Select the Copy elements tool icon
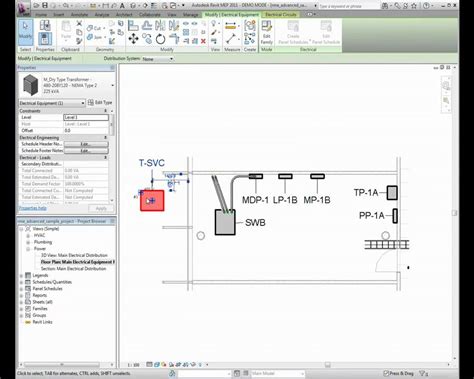Image resolution: width=474 pixels, height=379 pixels. pos(147,39)
